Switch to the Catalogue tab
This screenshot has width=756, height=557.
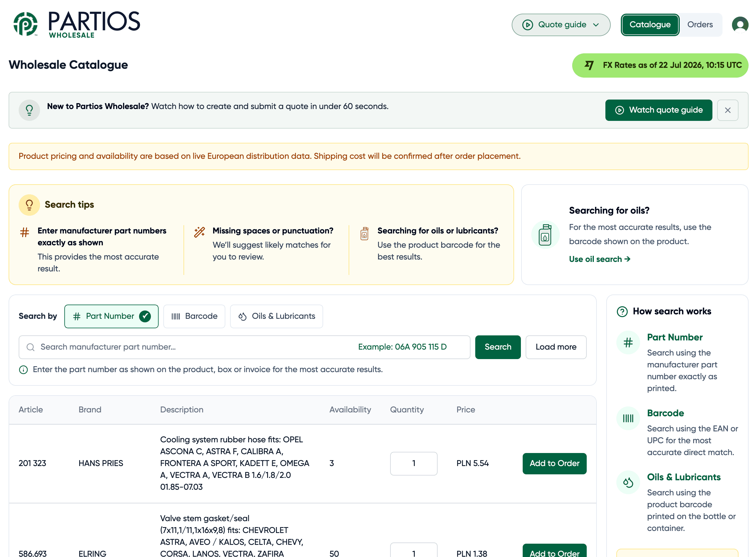point(650,25)
